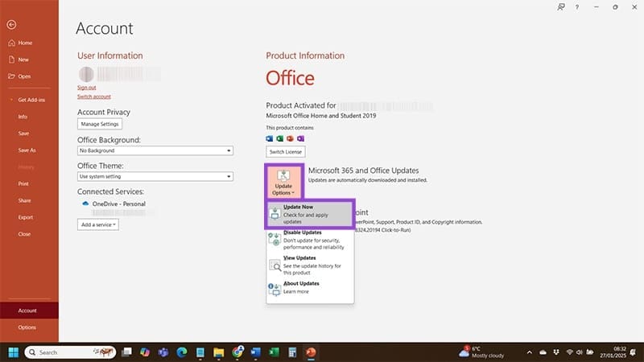Choose Save As in the sidebar
This screenshot has height=362, width=644.
[x=27, y=150]
